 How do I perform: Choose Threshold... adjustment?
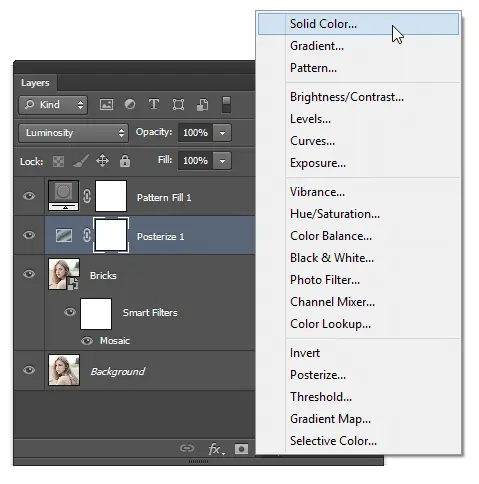point(358,397)
